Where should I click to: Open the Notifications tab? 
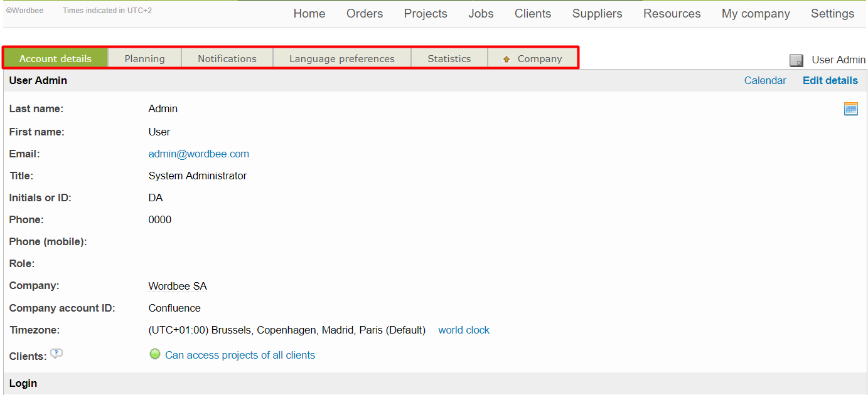click(227, 58)
